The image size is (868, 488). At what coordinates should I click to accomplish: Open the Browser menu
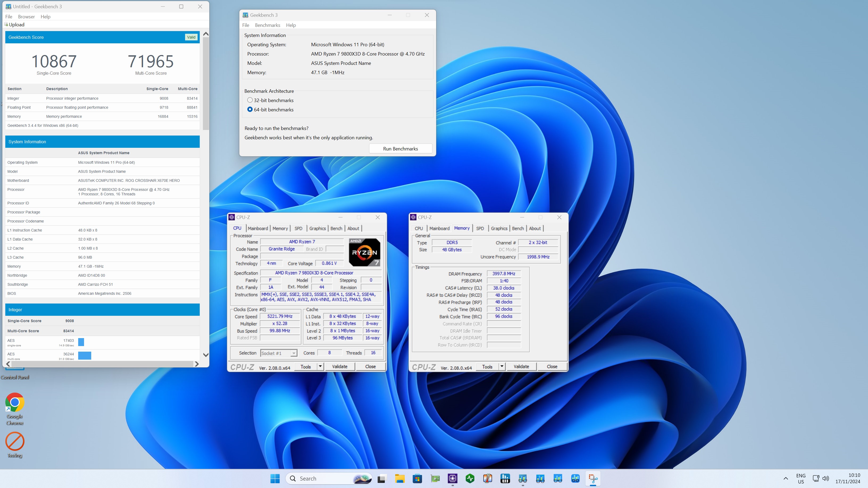26,16
